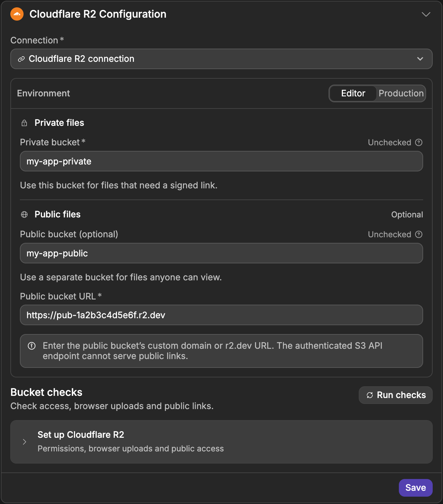This screenshot has height=504, width=443.
Task: Expand the Set up Cloudflare R2 section
Action: [221, 442]
